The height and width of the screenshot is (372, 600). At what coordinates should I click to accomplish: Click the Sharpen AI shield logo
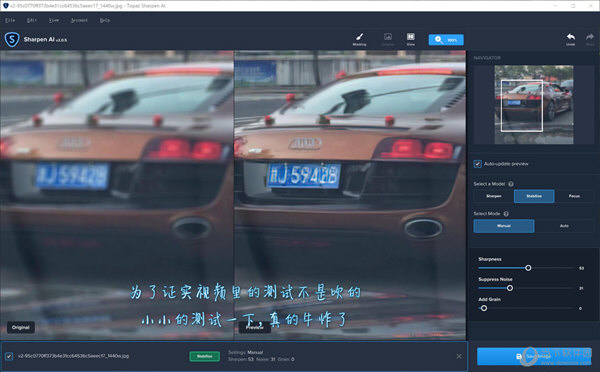click(12, 39)
